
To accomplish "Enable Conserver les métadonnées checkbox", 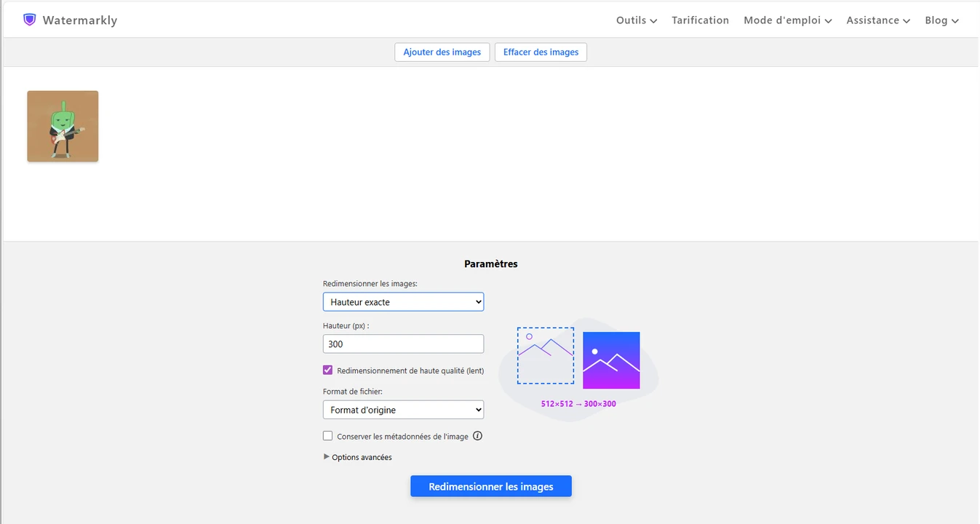I will [327, 436].
